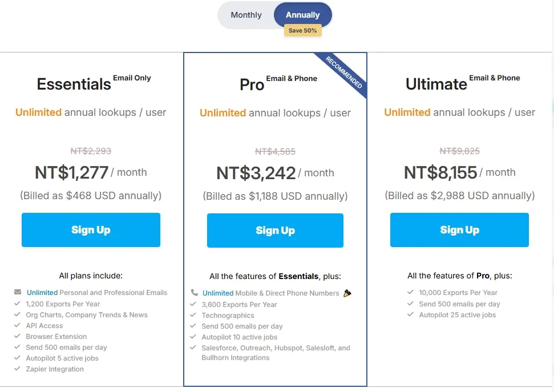Viewport: 554px width, 392px height.
Task: Click the checkmark next to Browser Extension
Action: pos(18,337)
